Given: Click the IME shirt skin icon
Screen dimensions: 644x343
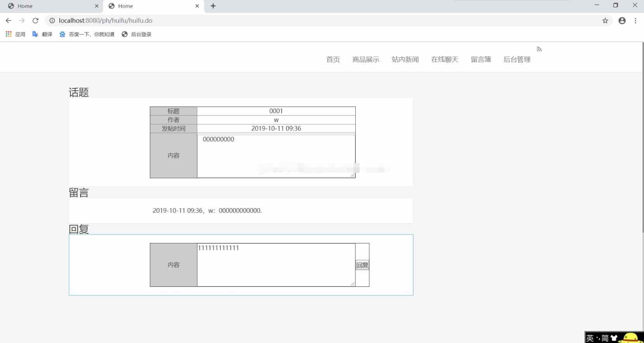Looking at the screenshot, I should [614, 338].
